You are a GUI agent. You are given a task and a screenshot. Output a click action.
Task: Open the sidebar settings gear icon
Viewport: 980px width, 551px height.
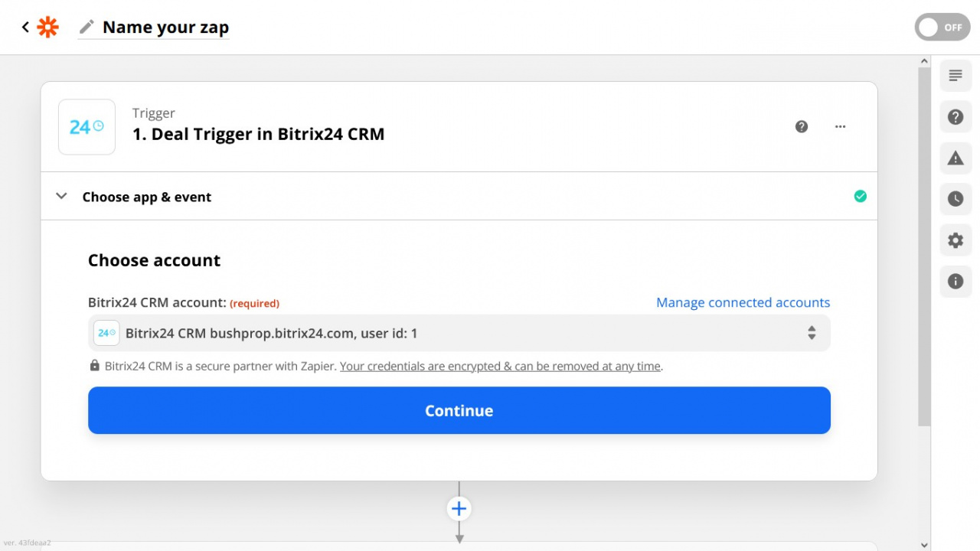[955, 240]
